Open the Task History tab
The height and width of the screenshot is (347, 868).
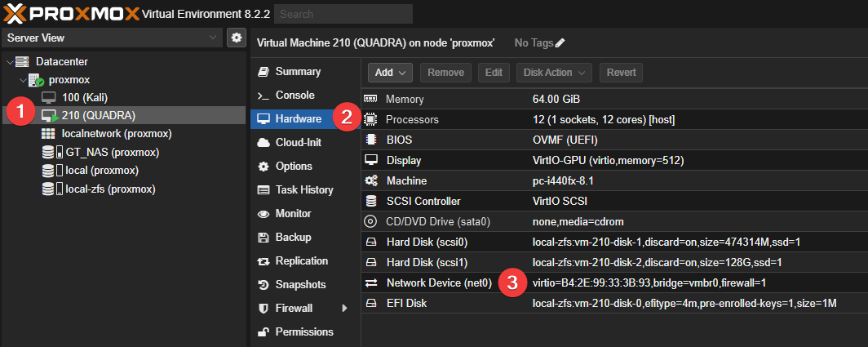[x=305, y=190]
